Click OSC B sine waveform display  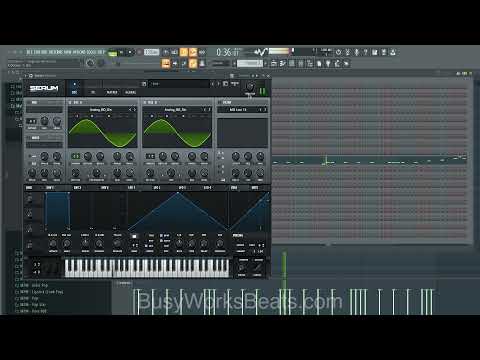(177, 133)
